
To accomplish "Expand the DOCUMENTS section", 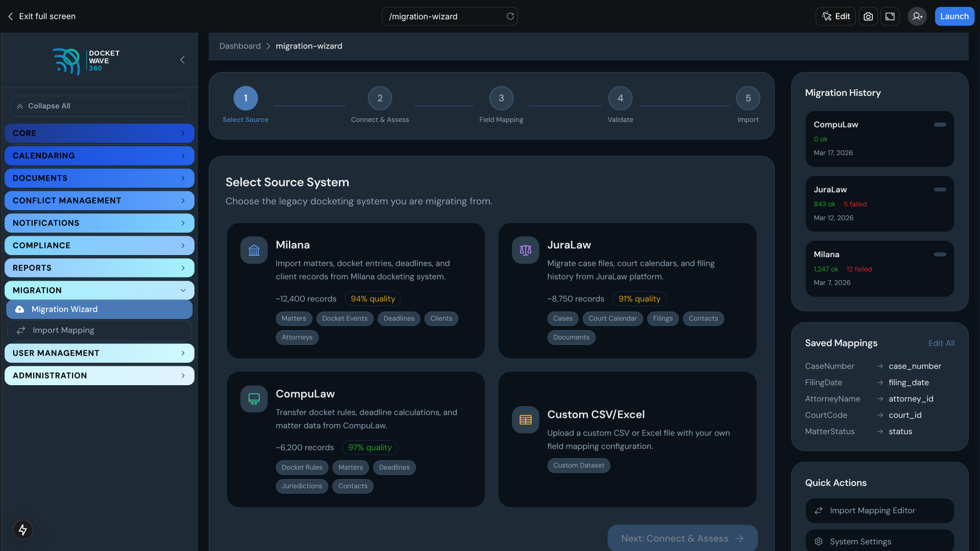I will 99,178.
